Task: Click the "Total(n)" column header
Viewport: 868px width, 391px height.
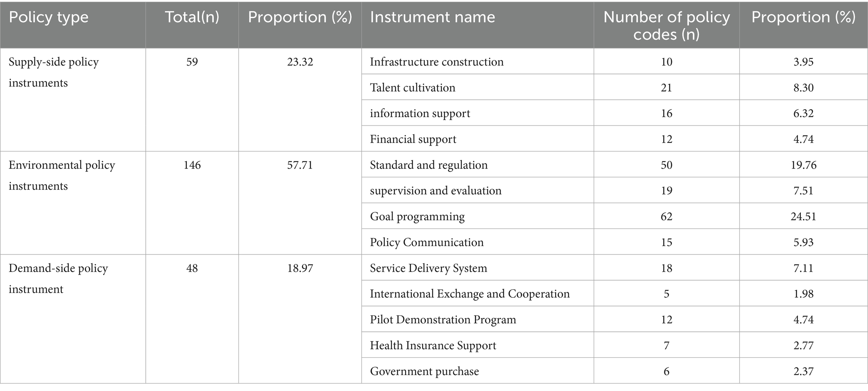Action: [192, 18]
